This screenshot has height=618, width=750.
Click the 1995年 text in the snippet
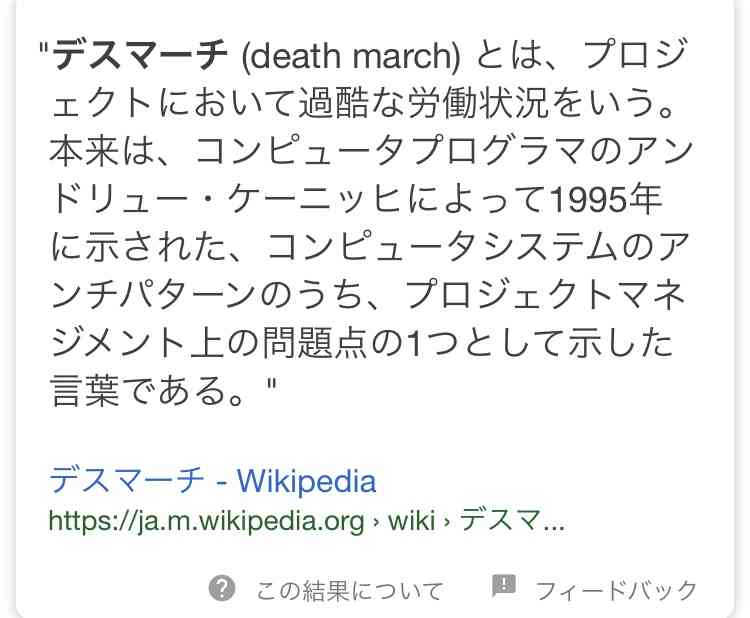(606, 199)
